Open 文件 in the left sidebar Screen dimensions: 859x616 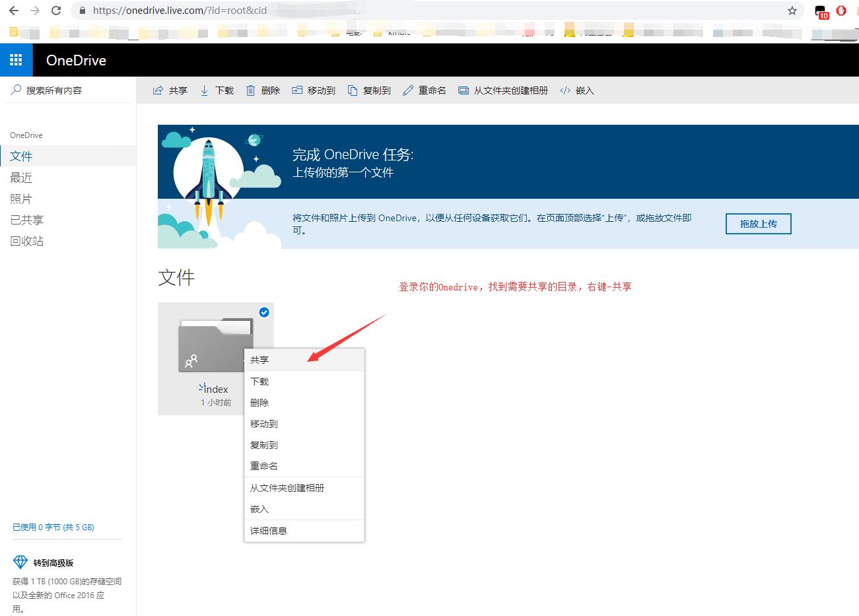point(68,156)
